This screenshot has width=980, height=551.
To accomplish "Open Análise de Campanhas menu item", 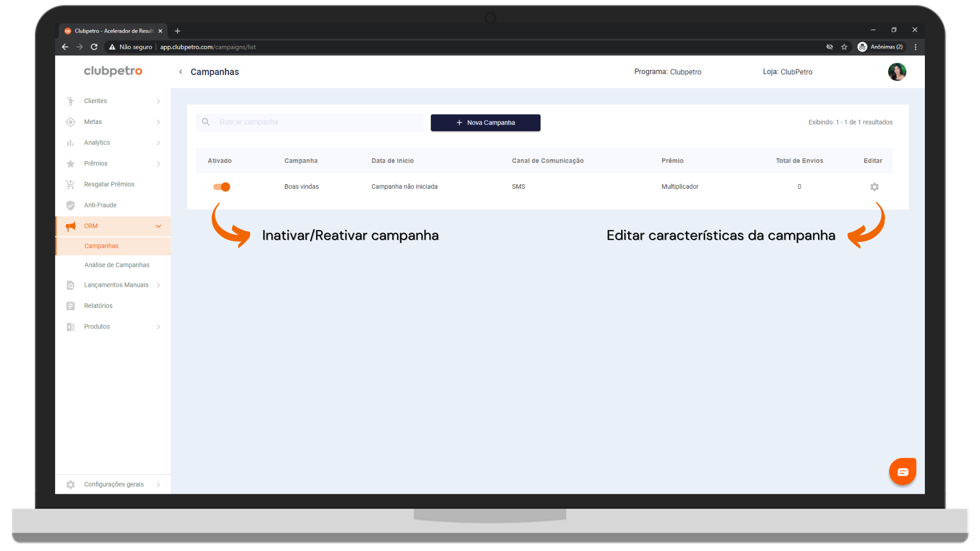I will click(x=117, y=265).
